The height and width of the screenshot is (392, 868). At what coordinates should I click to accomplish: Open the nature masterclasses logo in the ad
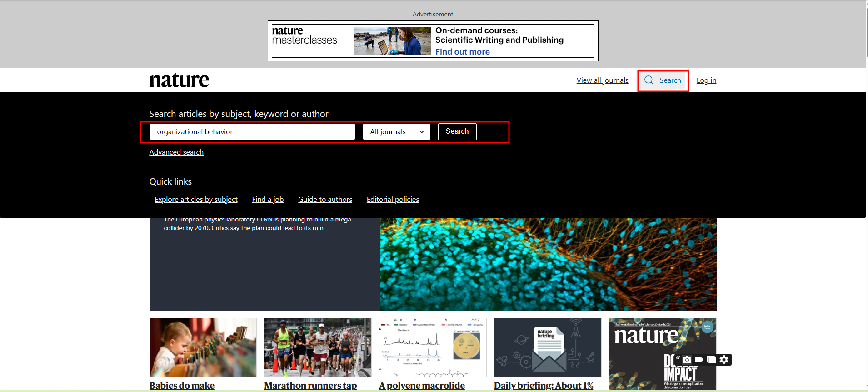pyautogui.click(x=304, y=36)
